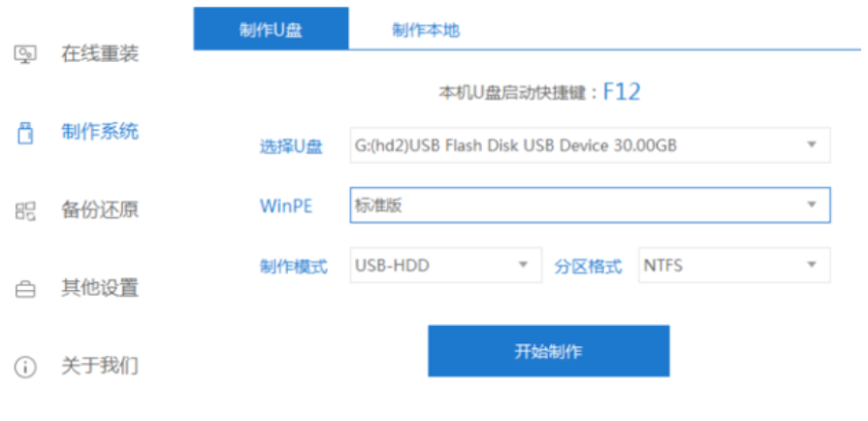This screenshot has width=868, height=421.
Task: Show the 关于我们 page
Action: pyautogui.click(x=100, y=367)
